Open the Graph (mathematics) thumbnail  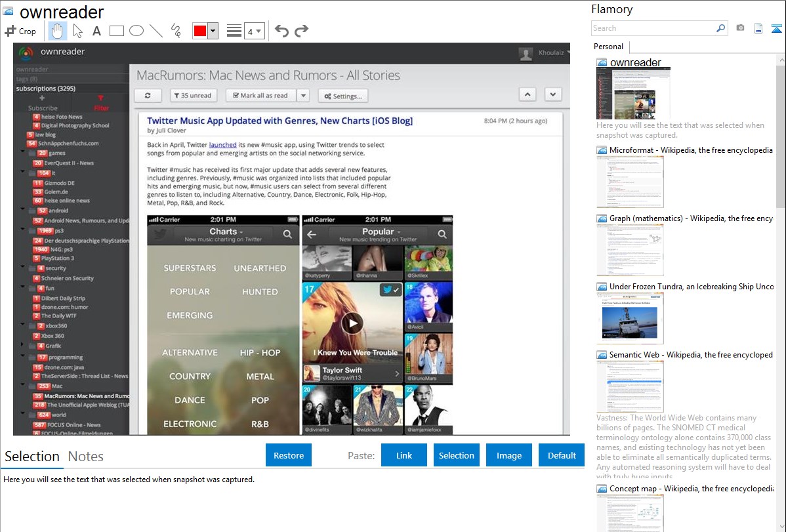[x=630, y=250]
